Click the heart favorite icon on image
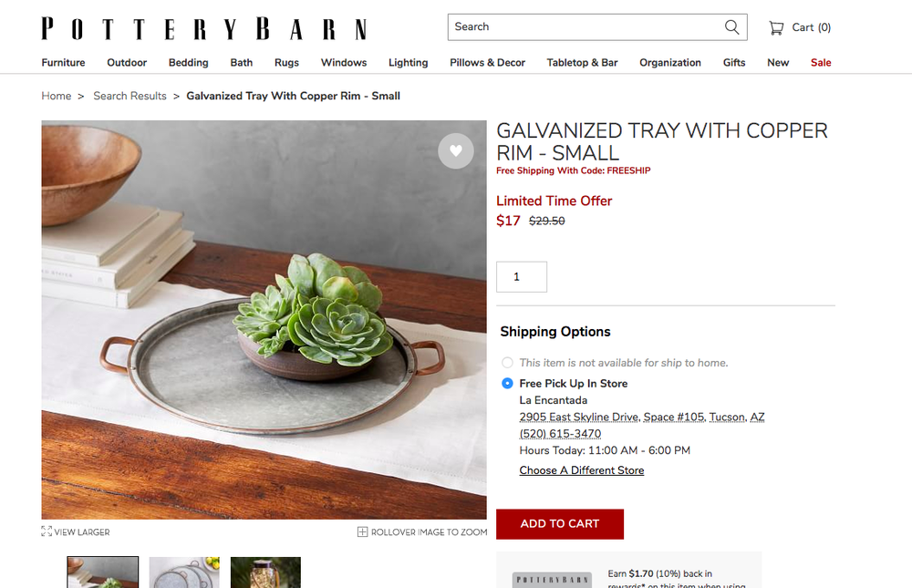This screenshot has height=588, width=912. pos(455,151)
